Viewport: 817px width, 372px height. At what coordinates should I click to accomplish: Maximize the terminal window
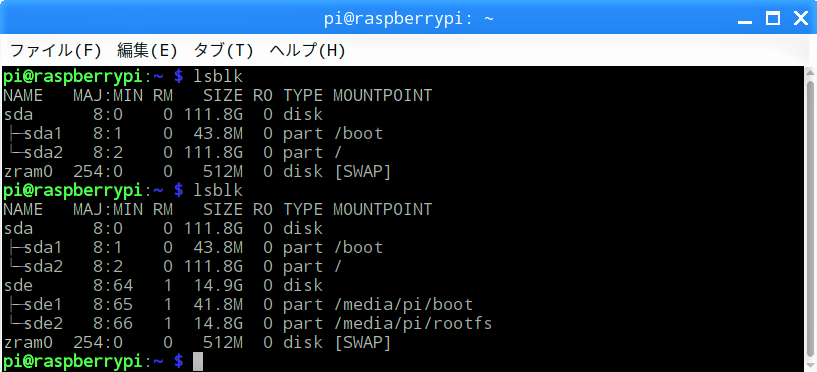coord(773,19)
